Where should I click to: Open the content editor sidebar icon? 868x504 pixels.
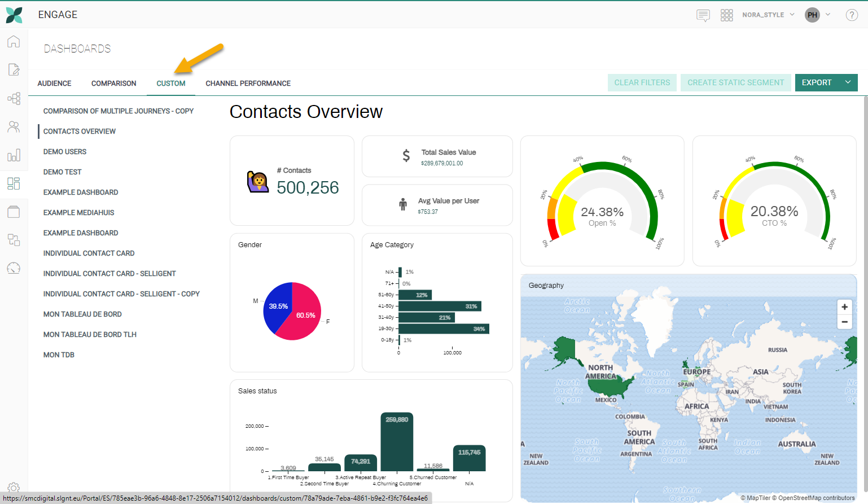pyautogui.click(x=14, y=69)
